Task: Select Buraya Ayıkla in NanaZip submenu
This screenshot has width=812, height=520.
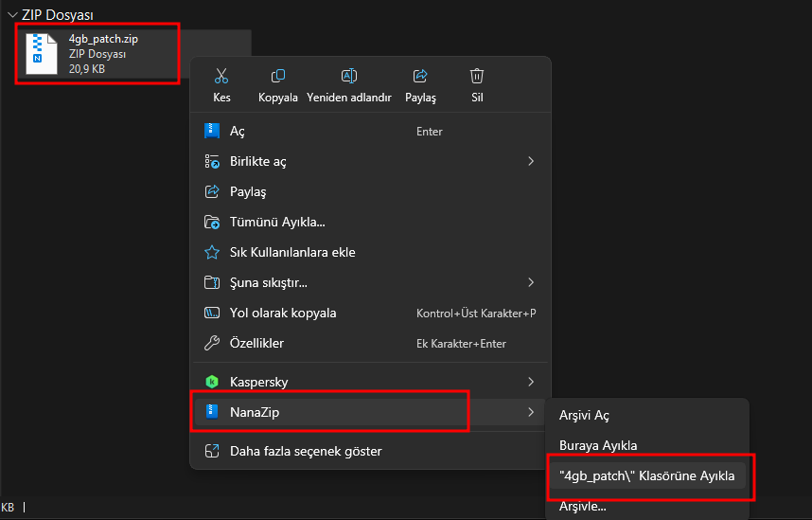Action: [647, 445]
